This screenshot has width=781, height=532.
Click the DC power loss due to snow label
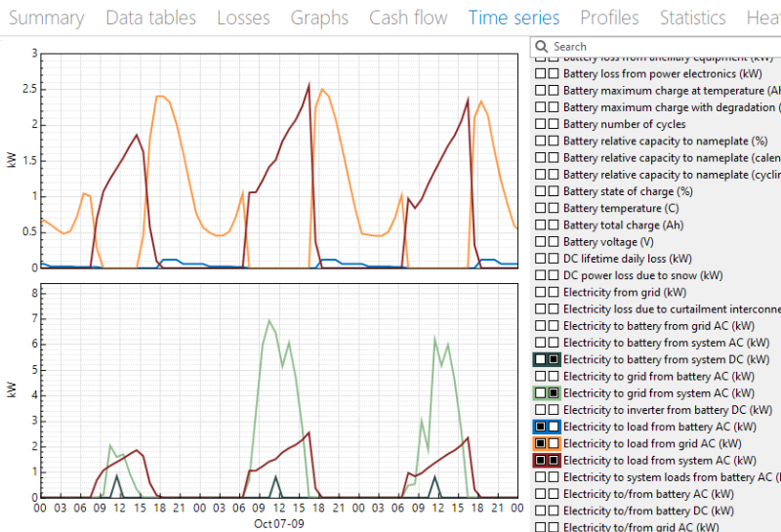(x=642, y=275)
